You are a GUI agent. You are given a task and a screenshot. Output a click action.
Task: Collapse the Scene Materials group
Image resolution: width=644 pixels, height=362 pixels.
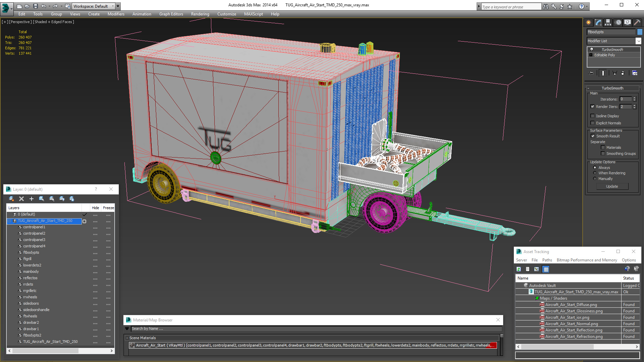click(x=127, y=338)
